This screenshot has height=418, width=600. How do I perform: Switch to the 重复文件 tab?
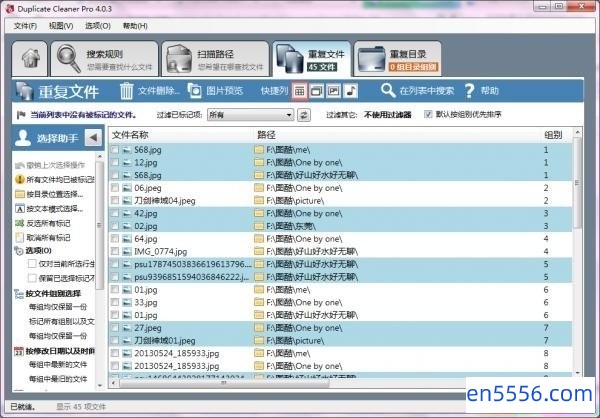(x=312, y=59)
